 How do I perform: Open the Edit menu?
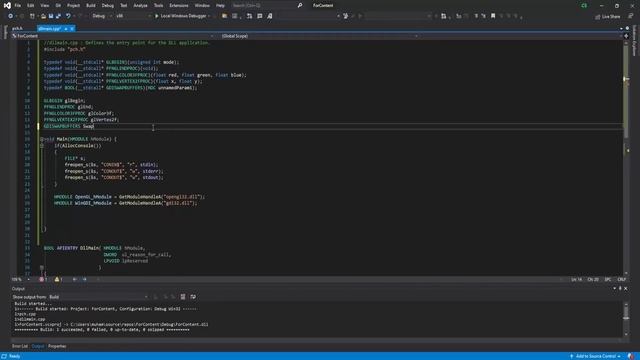coord(31,6)
